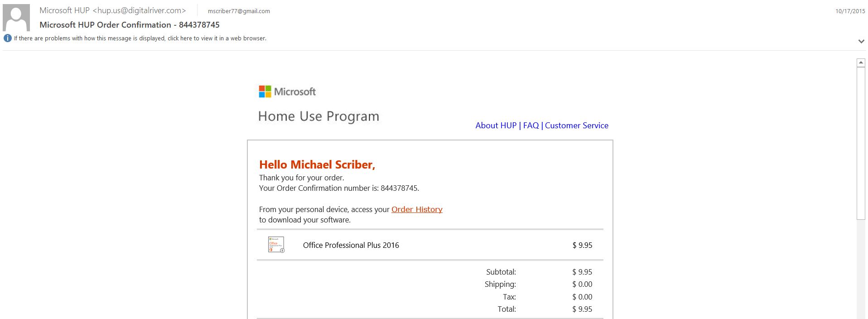The image size is (868, 319).
Task: Click the scrollbar up arrow
Action: [x=861, y=63]
